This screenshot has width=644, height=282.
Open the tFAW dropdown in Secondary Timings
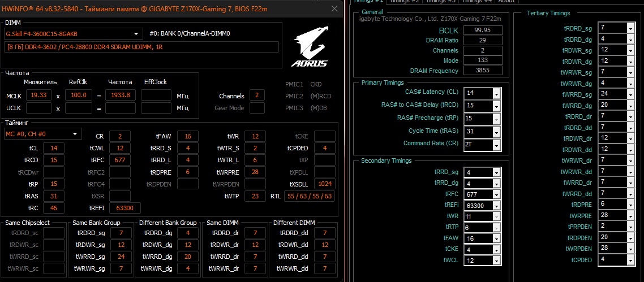pyautogui.click(x=496, y=238)
